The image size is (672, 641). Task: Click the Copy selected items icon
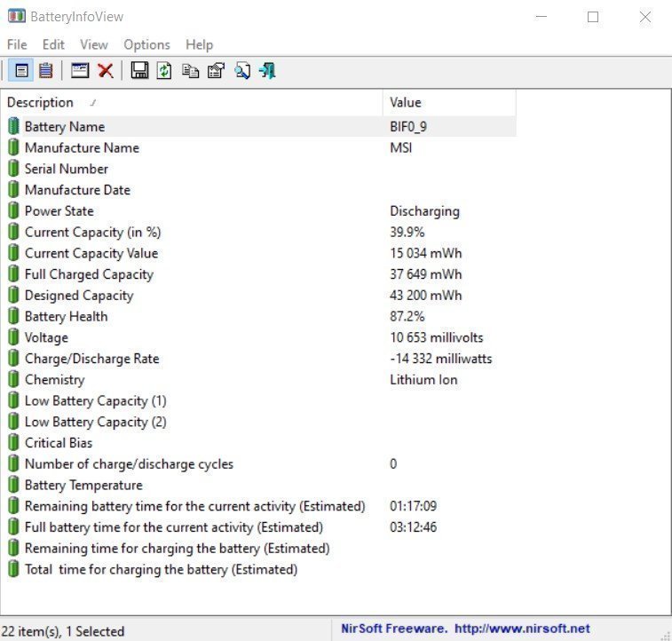click(x=190, y=70)
